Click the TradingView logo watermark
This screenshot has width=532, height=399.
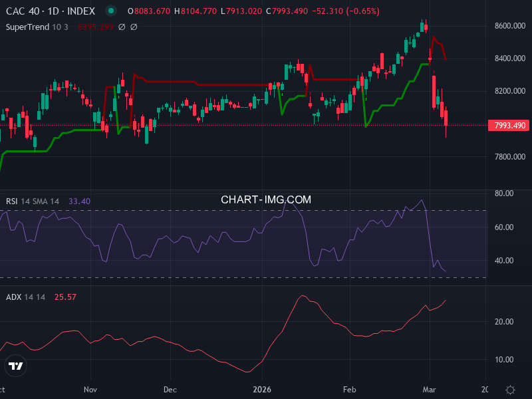click(16, 366)
